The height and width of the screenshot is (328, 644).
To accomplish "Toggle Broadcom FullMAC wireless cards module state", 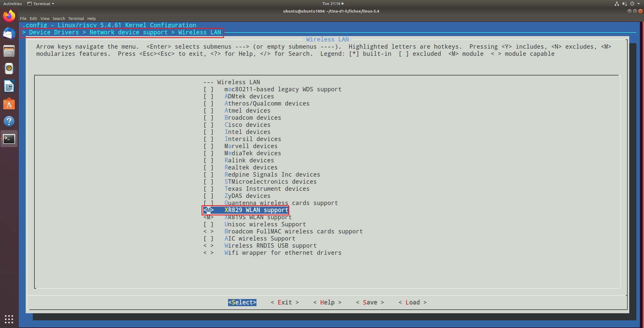I will click(208, 232).
